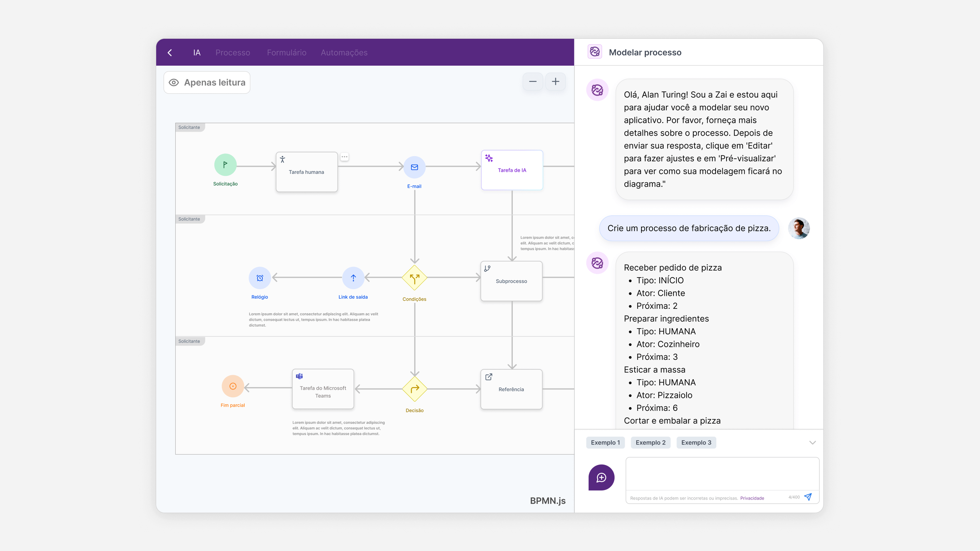
Task: Click the Zai avatar beside the greeting message
Action: [x=597, y=90]
